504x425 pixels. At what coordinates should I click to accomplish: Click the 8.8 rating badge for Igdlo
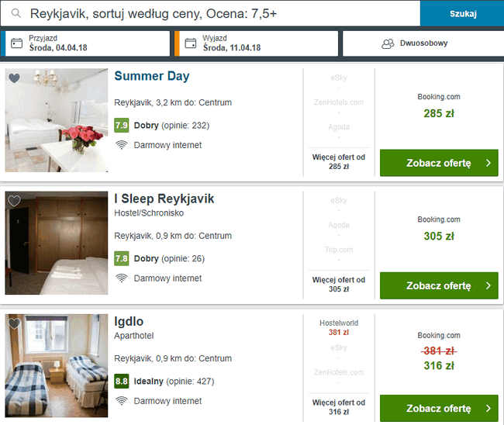tap(122, 381)
